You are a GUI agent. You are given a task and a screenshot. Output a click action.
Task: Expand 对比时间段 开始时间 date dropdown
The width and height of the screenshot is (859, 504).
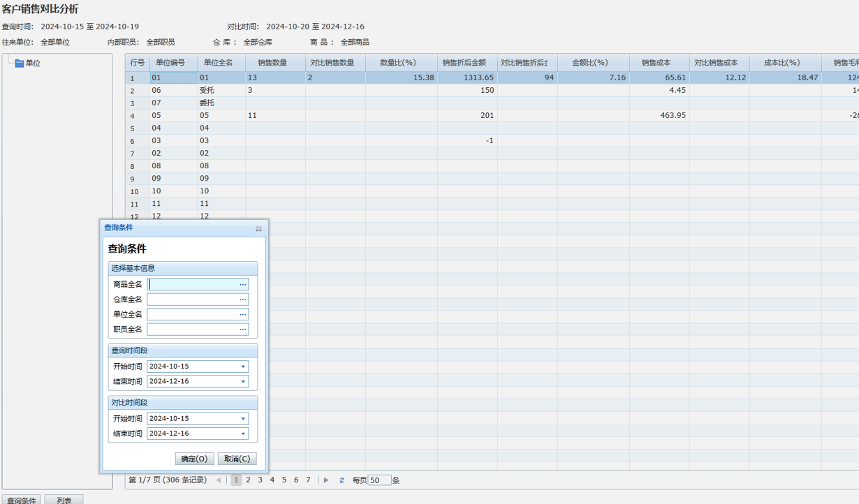243,419
